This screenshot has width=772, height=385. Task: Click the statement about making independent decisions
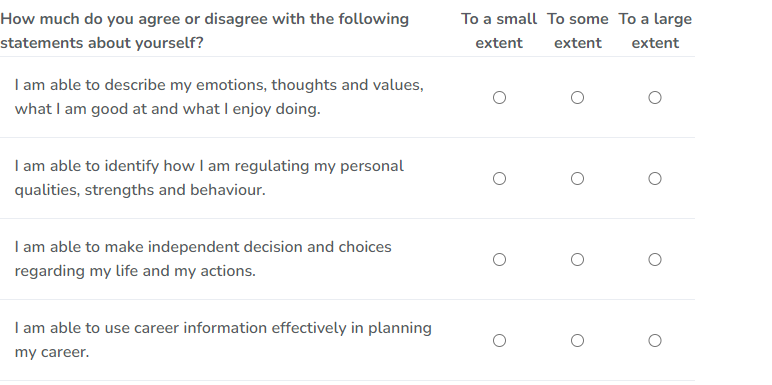[203, 258]
